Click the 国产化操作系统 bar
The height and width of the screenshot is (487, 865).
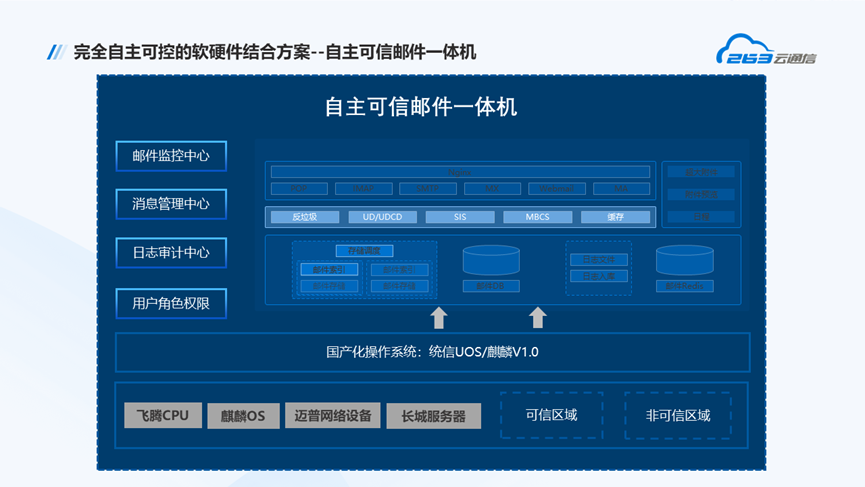click(x=432, y=352)
